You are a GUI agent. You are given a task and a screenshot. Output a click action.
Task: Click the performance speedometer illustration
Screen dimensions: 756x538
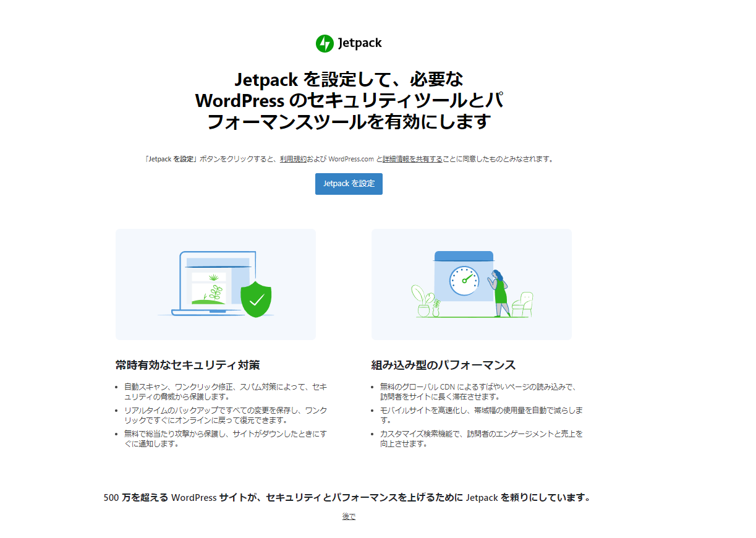coord(472,284)
